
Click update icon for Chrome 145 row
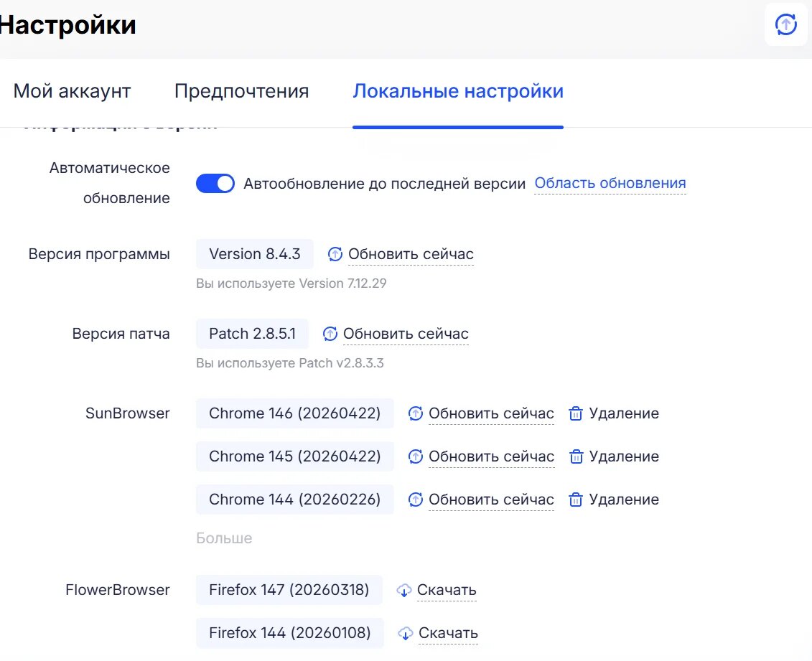point(415,456)
